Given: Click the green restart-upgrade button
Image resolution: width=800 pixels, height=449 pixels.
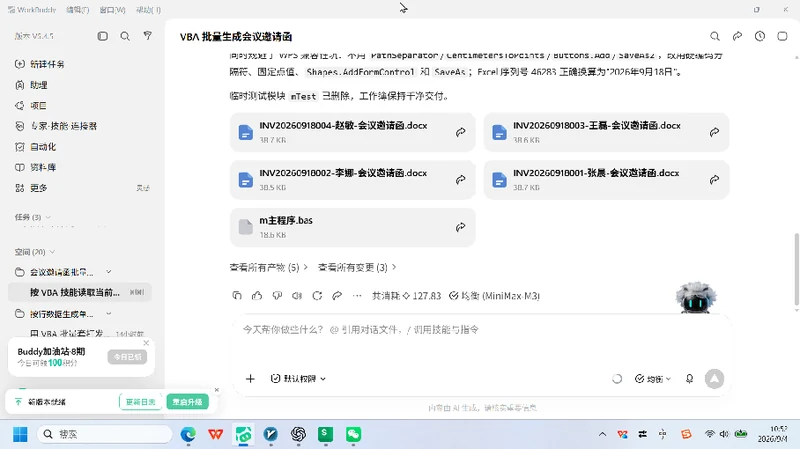Looking at the screenshot, I should pyautogui.click(x=187, y=402).
